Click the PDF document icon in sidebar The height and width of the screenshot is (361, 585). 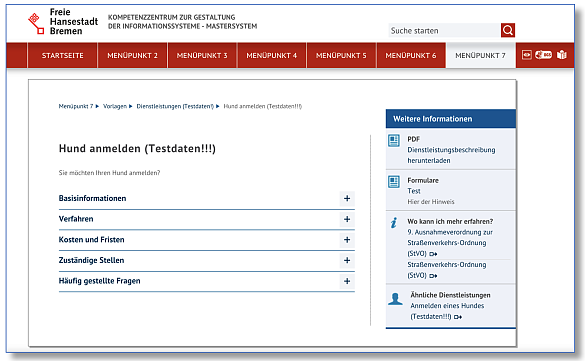(x=394, y=141)
